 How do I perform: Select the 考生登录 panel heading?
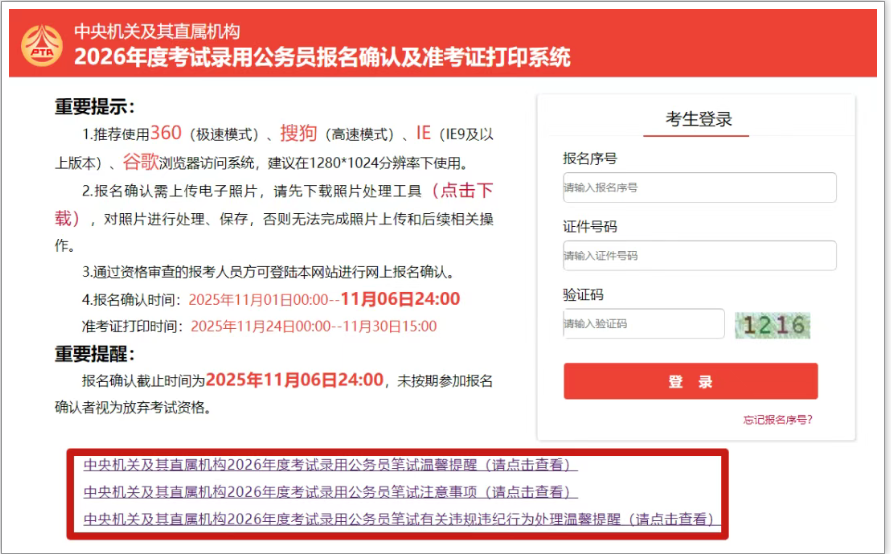(699, 119)
